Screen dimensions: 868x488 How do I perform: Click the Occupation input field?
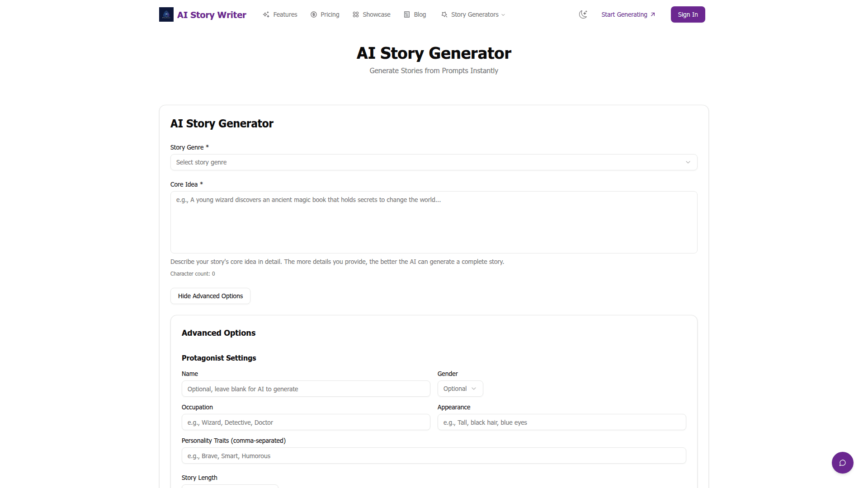point(306,422)
